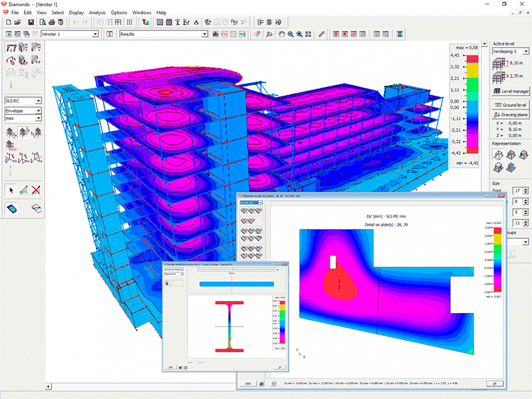Open the Display menu
Viewport: 532px width, 399px height.
[76, 12]
